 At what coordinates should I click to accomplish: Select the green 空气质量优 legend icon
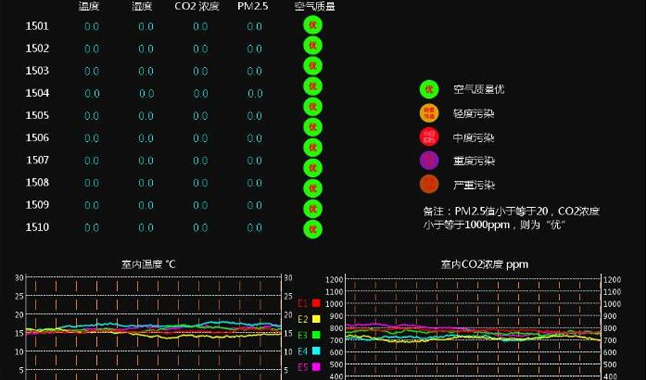[429, 89]
